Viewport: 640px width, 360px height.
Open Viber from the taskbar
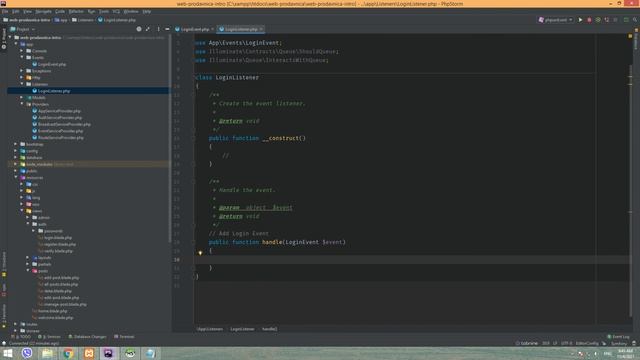pos(27,353)
